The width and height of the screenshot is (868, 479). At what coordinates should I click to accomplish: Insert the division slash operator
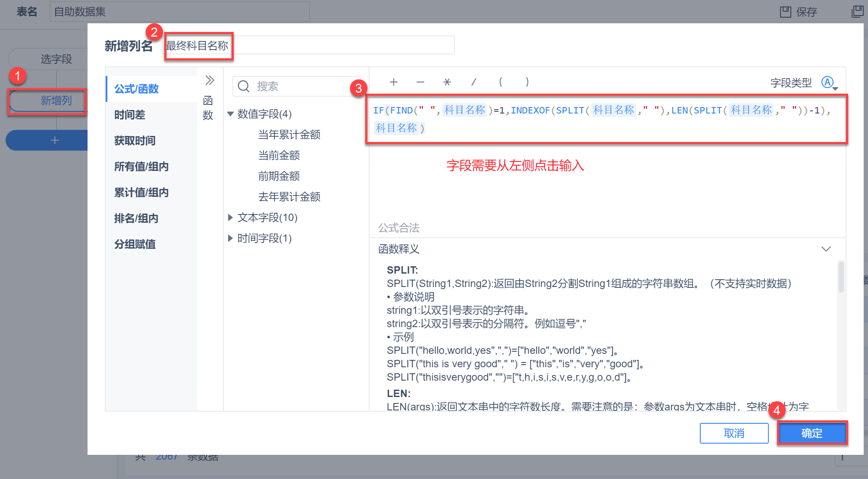click(473, 82)
